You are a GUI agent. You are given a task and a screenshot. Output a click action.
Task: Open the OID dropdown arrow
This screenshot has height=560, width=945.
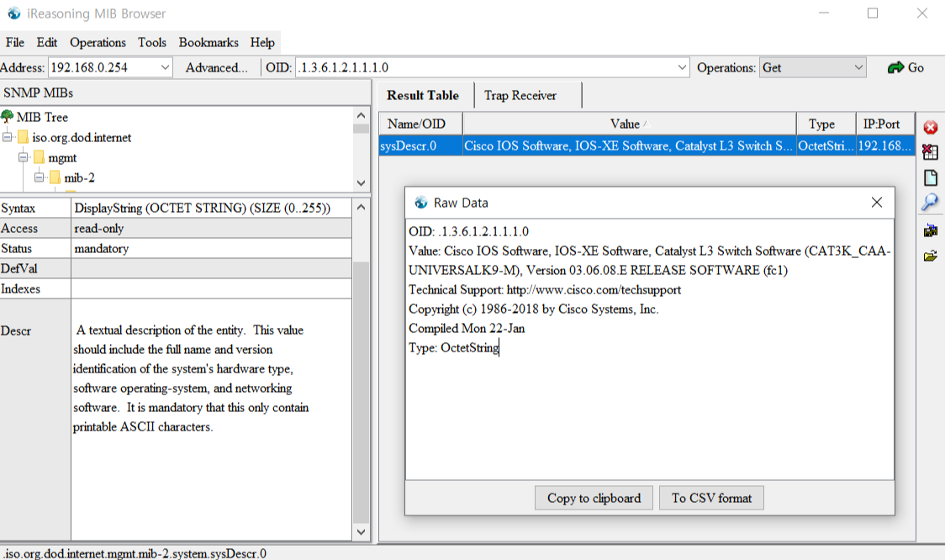[682, 67]
